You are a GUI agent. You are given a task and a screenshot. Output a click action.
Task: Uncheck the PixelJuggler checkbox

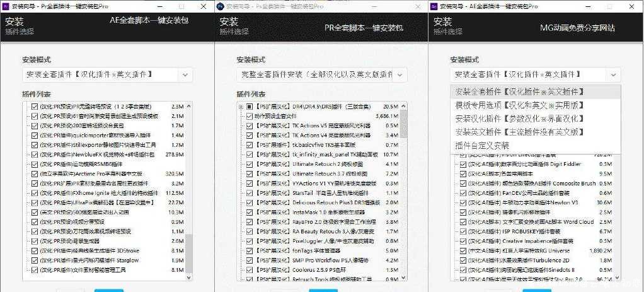pos(250,241)
